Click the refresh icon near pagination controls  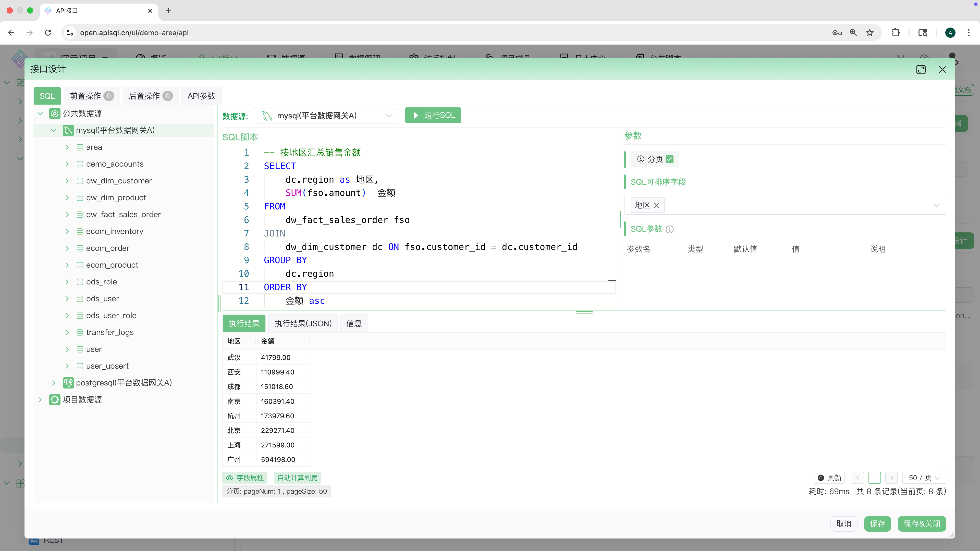[x=820, y=478]
